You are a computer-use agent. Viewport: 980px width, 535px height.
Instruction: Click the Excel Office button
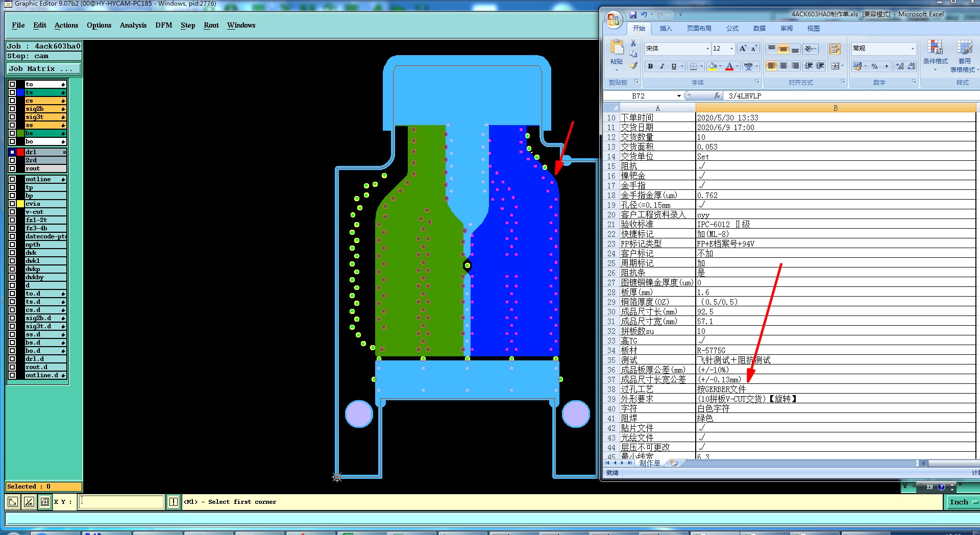(613, 20)
